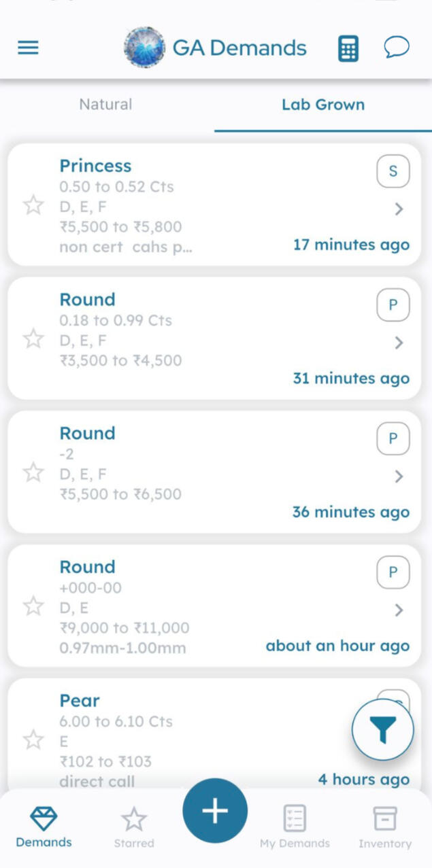Expand the Round -2 demand chevron
The width and height of the screenshot is (432, 868).
[x=399, y=476]
